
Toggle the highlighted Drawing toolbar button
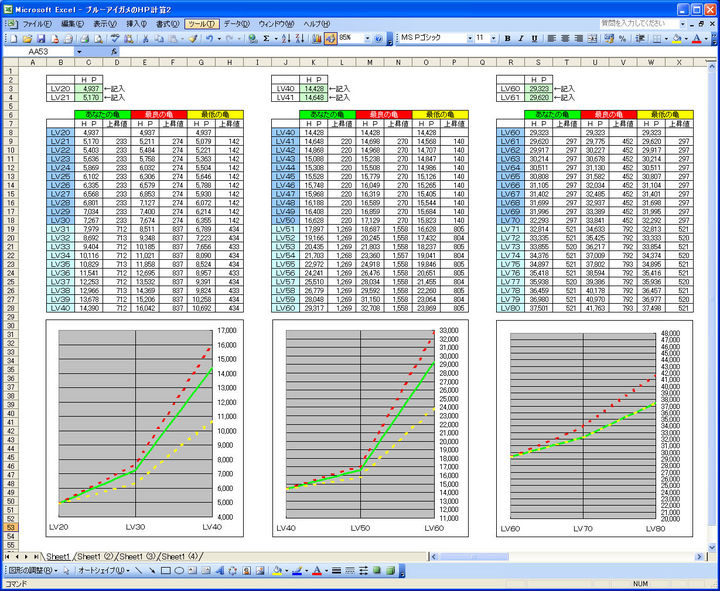pyautogui.click(x=330, y=39)
